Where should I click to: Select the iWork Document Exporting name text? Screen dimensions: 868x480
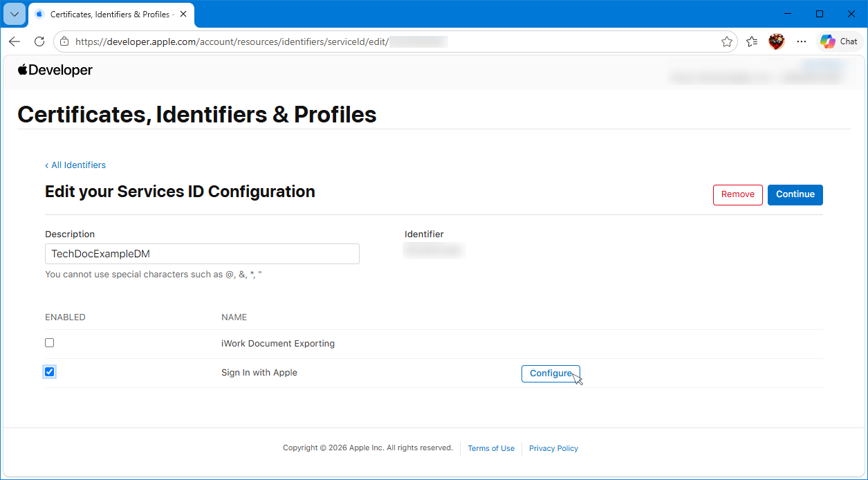pyautogui.click(x=278, y=343)
